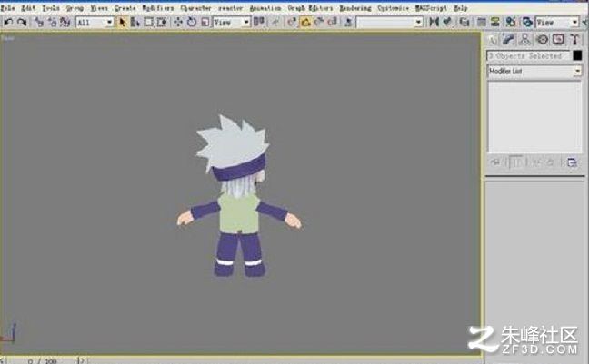Open the Views menu

click(99, 8)
